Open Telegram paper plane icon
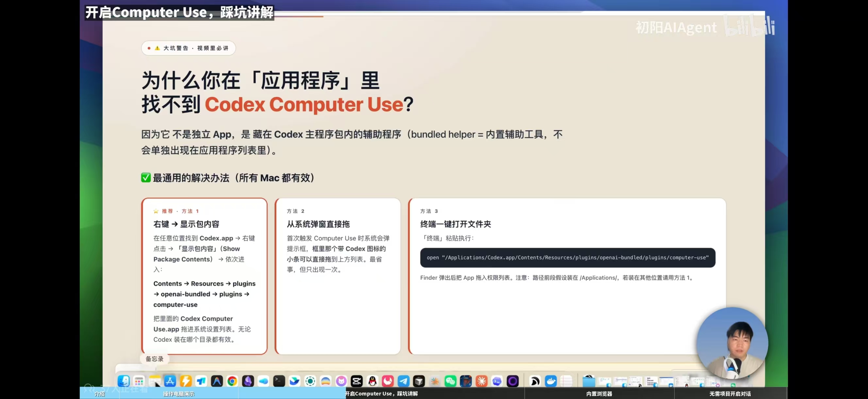 (403, 381)
